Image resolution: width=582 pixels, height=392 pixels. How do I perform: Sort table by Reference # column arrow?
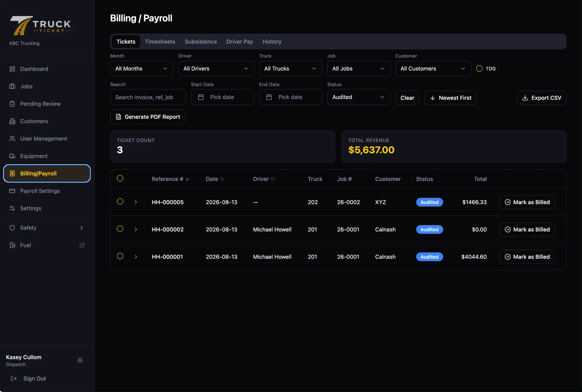[x=187, y=179]
